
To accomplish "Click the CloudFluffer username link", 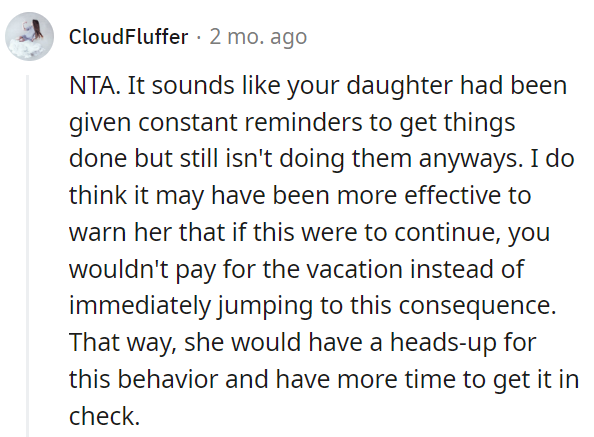I will [x=128, y=37].
